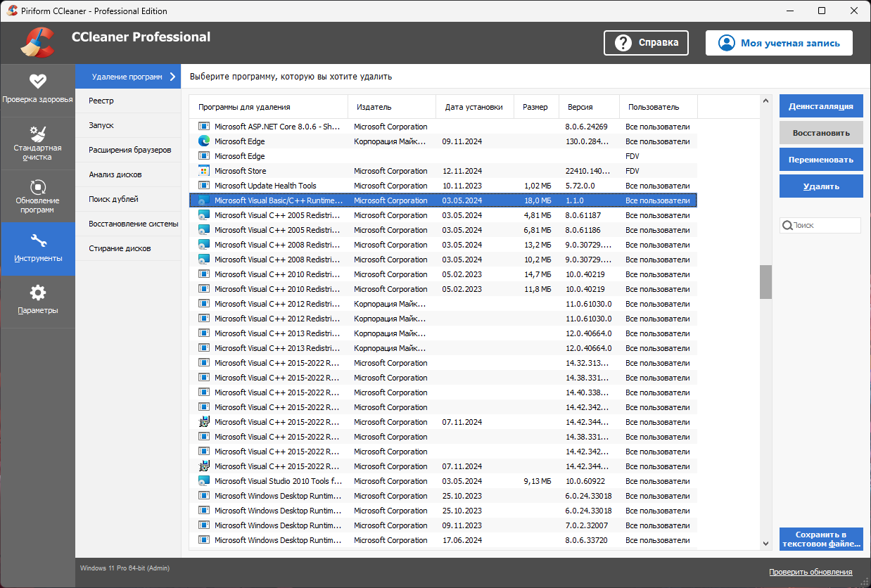This screenshot has width=871, height=588.
Task: Click the Удалить button
Action: pyautogui.click(x=821, y=186)
